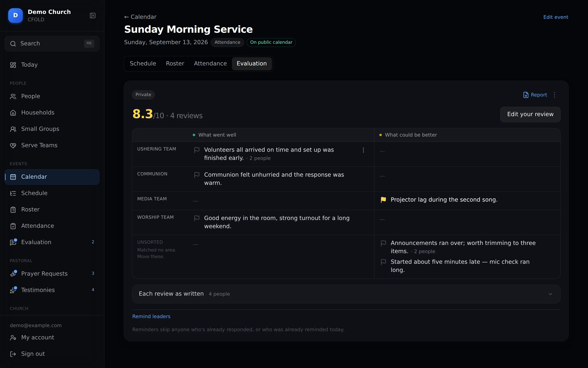
Task: Open sidebar Attendance check icon
Action: click(x=13, y=226)
